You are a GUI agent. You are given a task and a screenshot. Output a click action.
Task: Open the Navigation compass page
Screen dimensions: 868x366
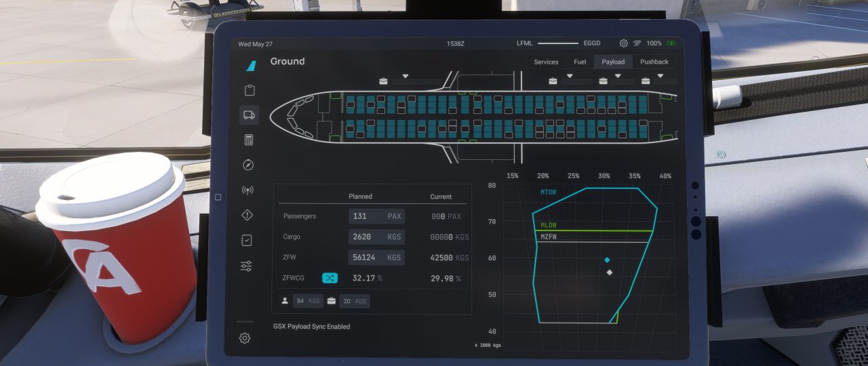pos(248,165)
